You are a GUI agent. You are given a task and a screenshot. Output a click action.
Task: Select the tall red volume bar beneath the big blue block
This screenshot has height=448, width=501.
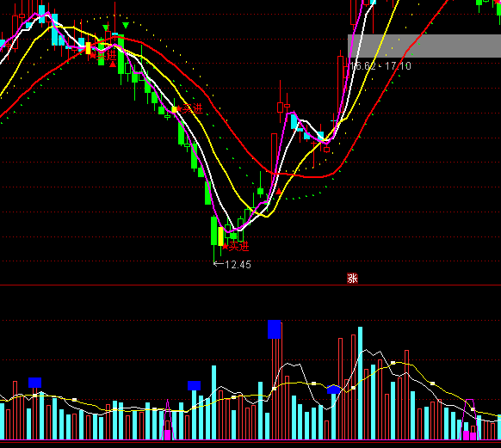tap(276, 382)
